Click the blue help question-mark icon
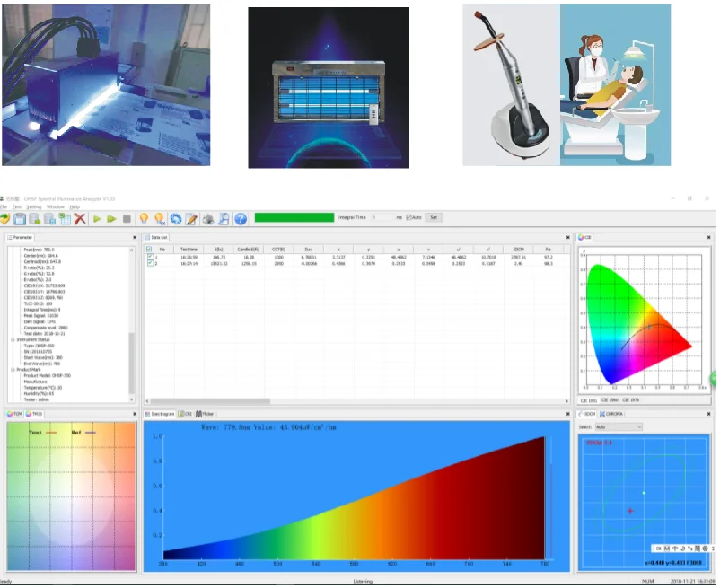This screenshot has height=588, width=720. [241, 219]
